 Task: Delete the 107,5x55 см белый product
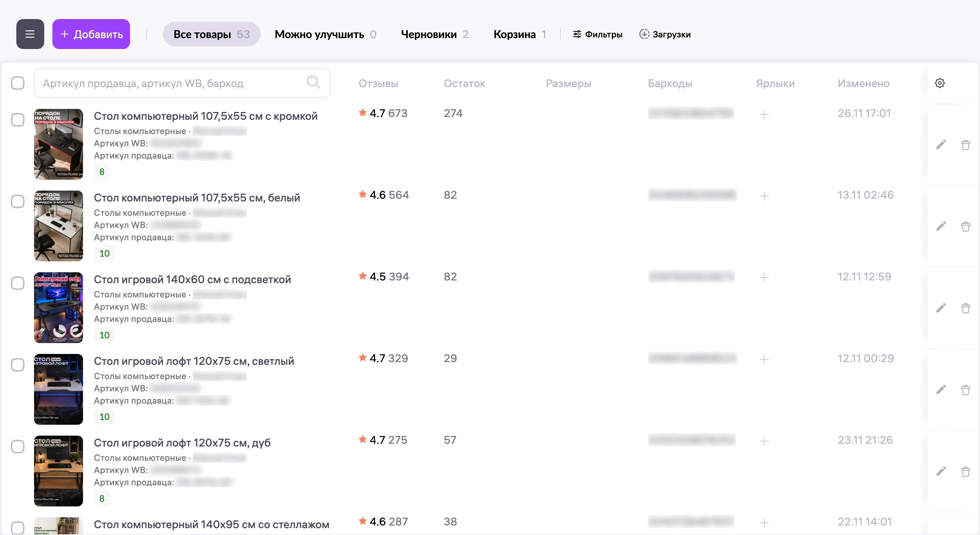(x=966, y=226)
